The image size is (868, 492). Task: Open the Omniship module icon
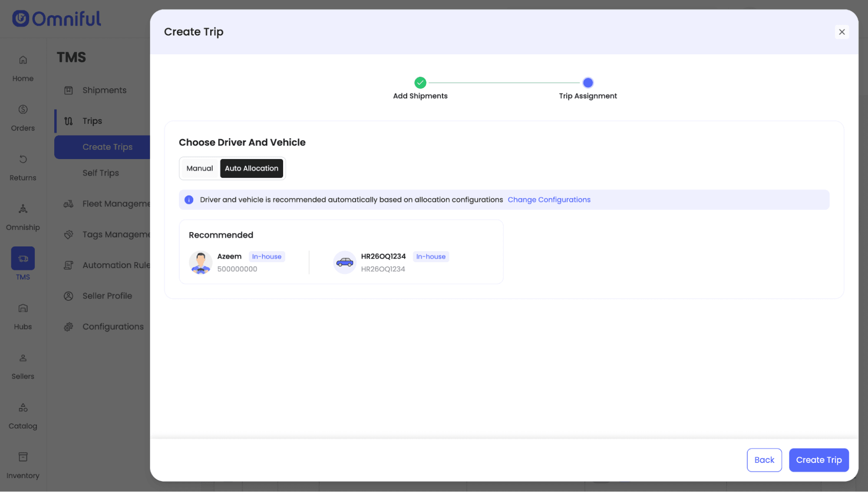coord(23,209)
